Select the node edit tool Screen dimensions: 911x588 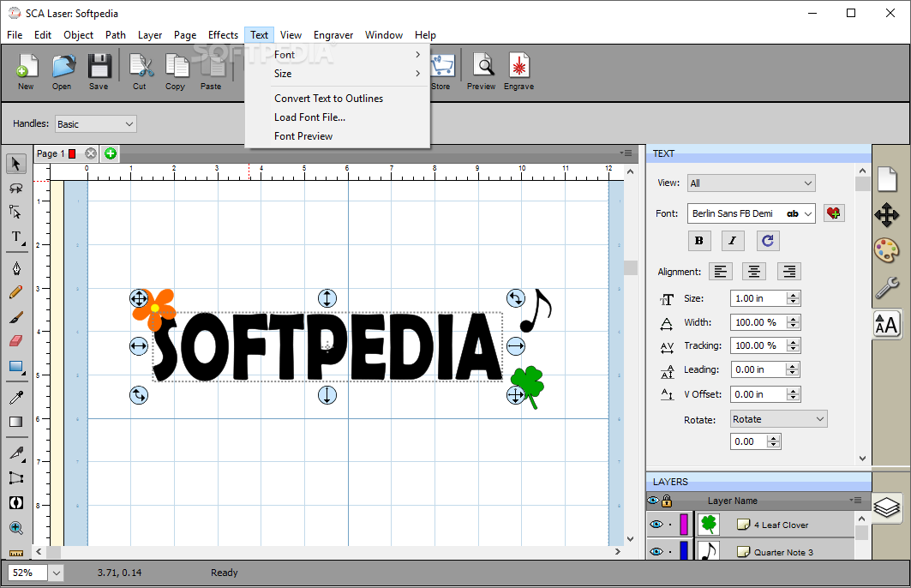click(16, 212)
